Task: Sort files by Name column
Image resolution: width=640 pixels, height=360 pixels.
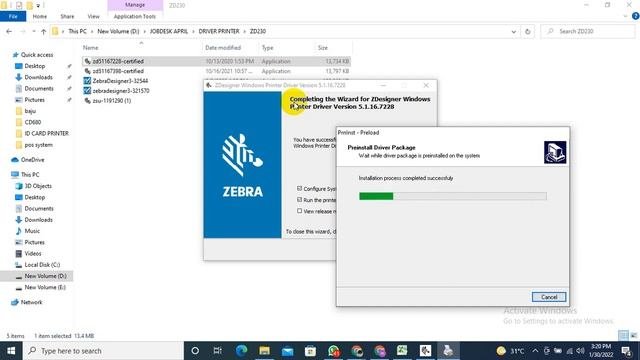Action: click(x=91, y=48)
